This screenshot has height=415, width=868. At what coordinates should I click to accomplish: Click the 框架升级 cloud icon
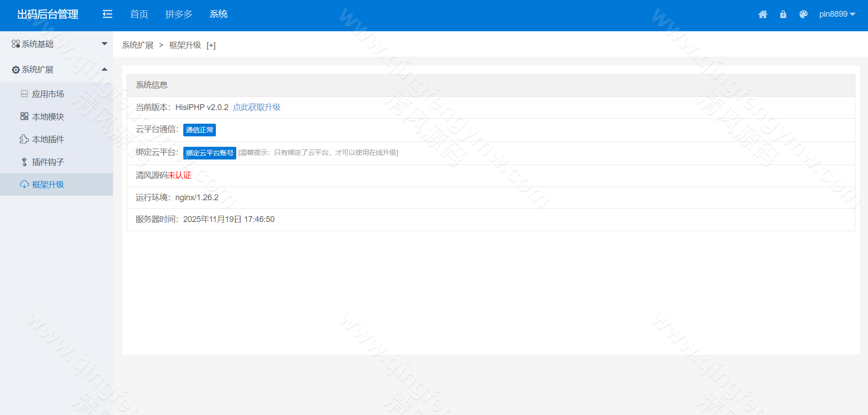point(24,184)
